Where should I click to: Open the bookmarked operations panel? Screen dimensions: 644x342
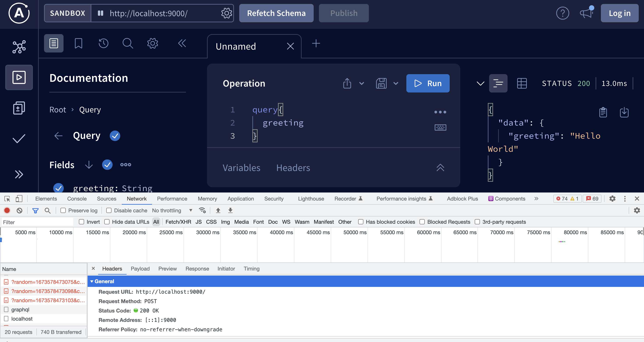pos(78,44)
